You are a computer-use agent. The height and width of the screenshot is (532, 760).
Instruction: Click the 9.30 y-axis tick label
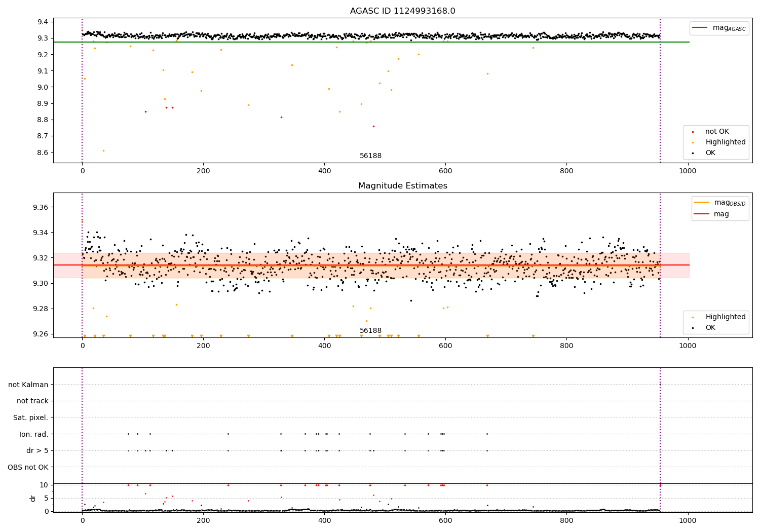tap(41, 284)
